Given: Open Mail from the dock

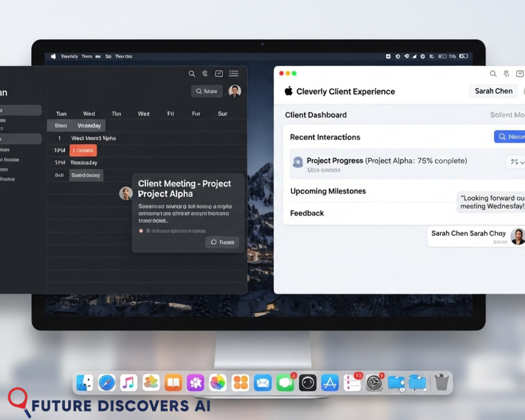Looking at the screenshot, I should click(x=262, y=383).
